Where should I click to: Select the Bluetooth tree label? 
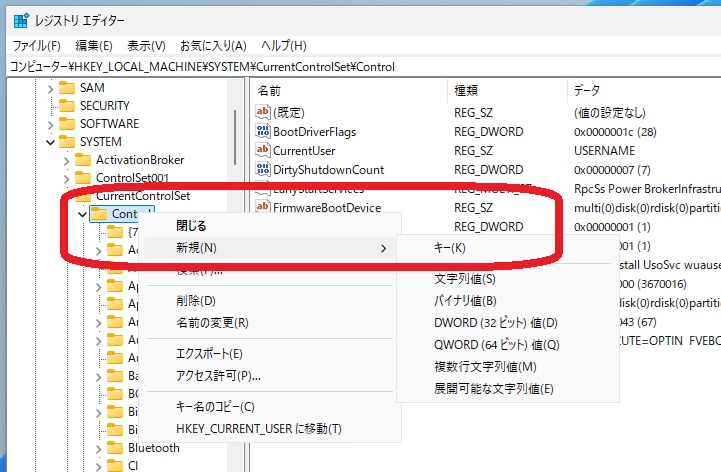click(154, 448)
